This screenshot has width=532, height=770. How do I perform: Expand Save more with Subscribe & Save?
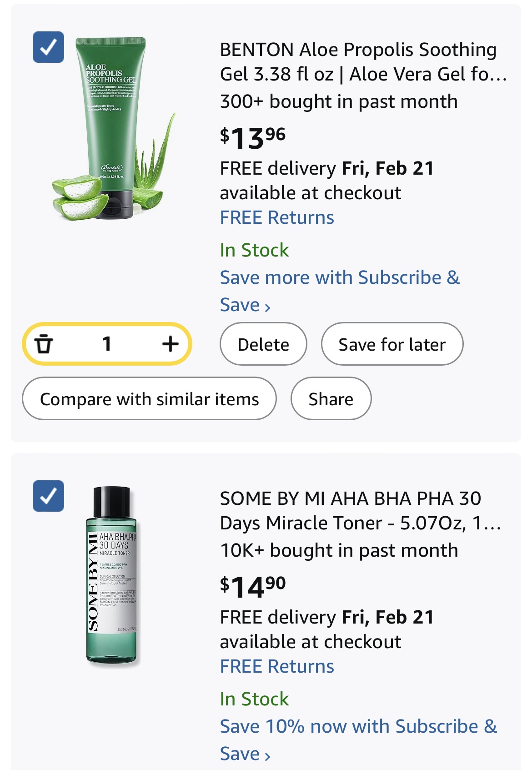click(x=339, y=277)
